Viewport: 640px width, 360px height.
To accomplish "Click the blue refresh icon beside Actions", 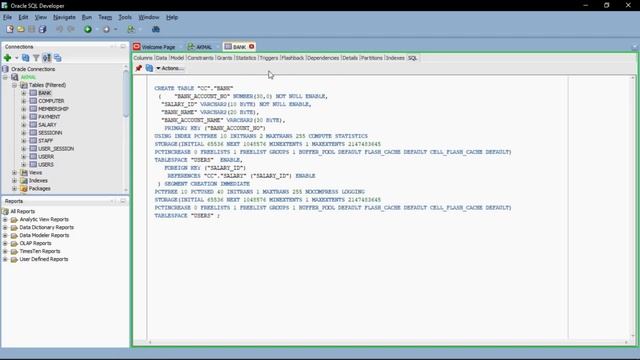I will [x=149, y=68].
